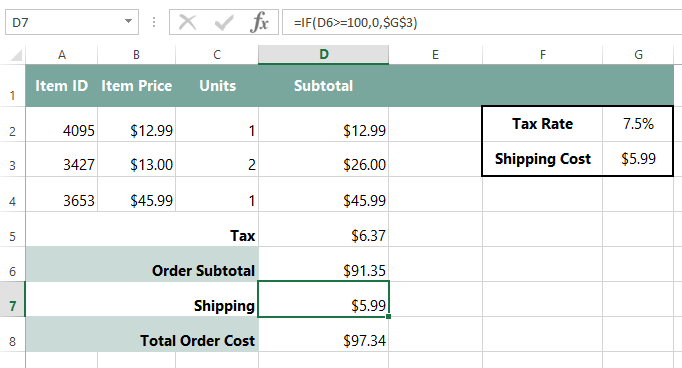Select row 5 header
The height and width of the screenshot is (368, 682).
coord(13,230)
